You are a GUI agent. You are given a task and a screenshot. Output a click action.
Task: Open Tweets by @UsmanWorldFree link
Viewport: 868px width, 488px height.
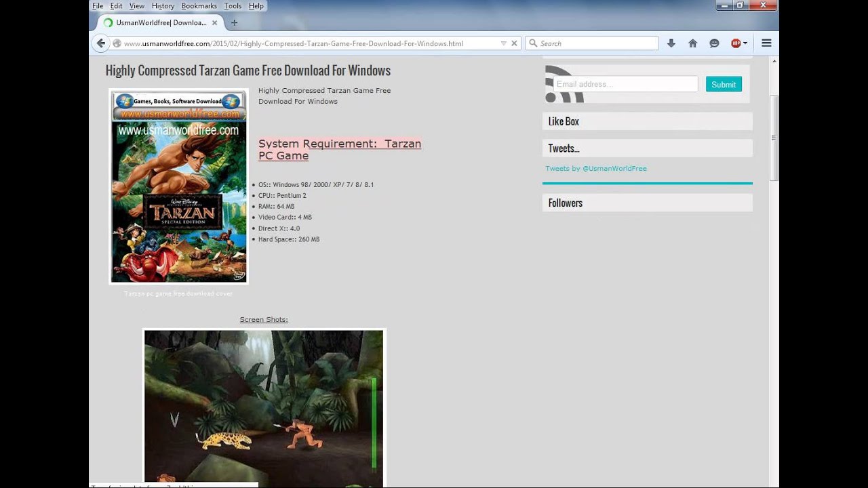pos(596,169)
